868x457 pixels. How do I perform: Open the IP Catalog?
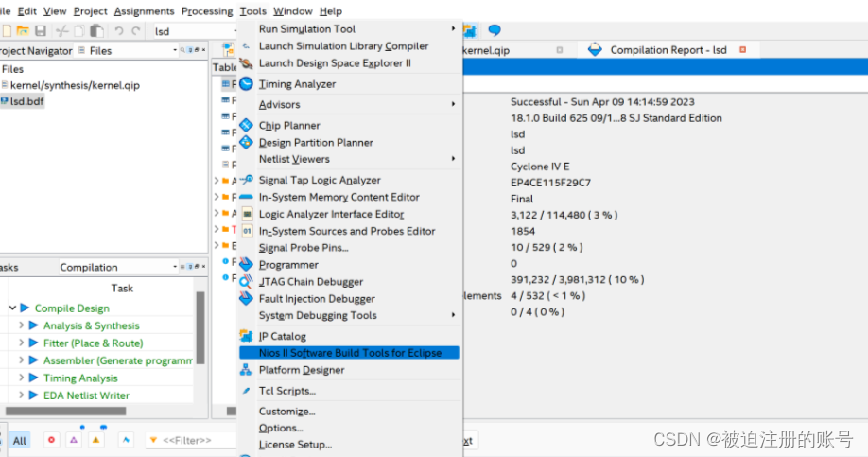tap(283, 336)
